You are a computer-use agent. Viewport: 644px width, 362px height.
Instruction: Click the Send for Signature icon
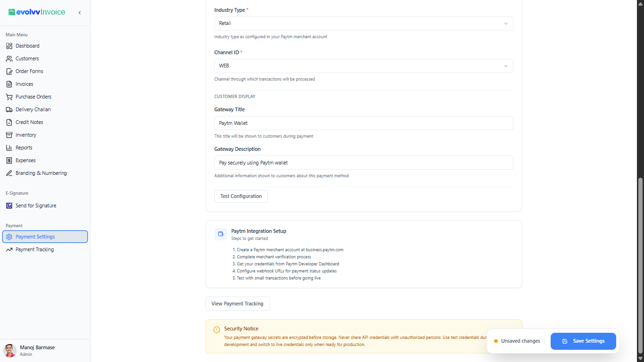tap(9, 206)
